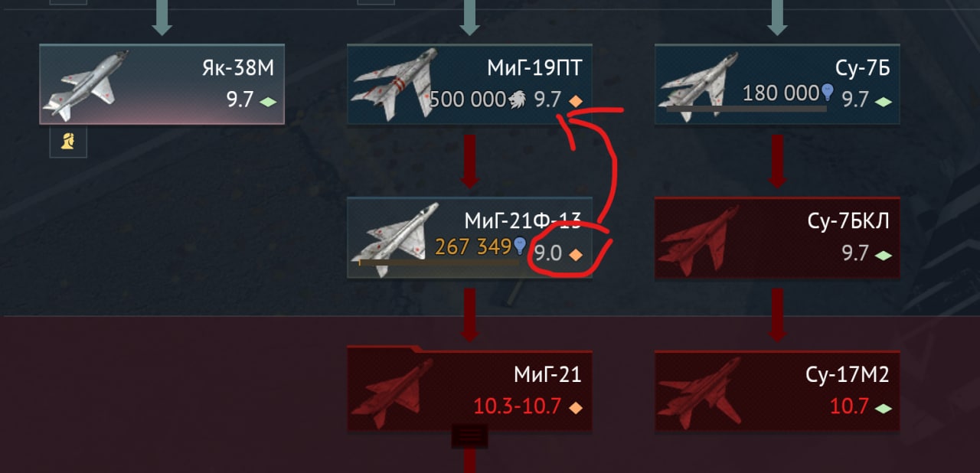Viewport: 980px width, 473px height.
Task: Click the silver lion currency icon on МиГ-19ПТ
Action: 517,99
